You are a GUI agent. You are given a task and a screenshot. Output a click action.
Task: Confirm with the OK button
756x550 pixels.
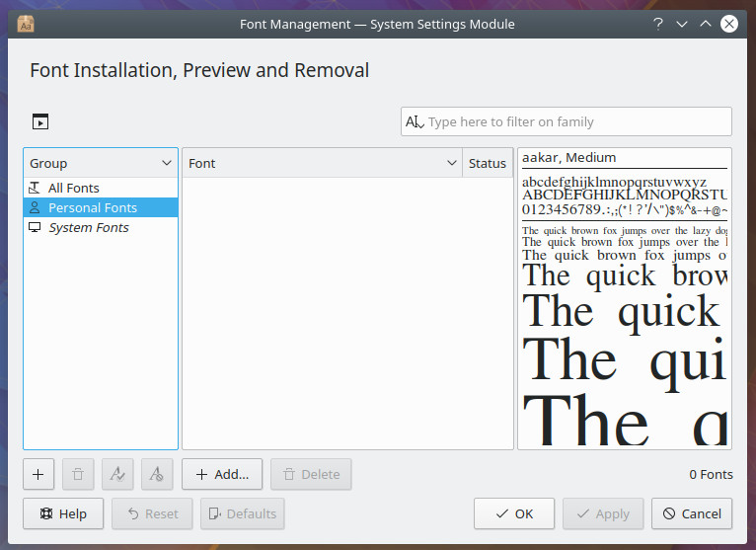513,513
